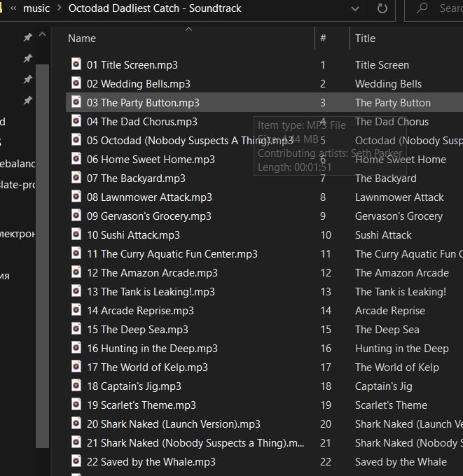Select file 07 The Backyard.mp3
The image size is (463, 476).
(136, 178)
